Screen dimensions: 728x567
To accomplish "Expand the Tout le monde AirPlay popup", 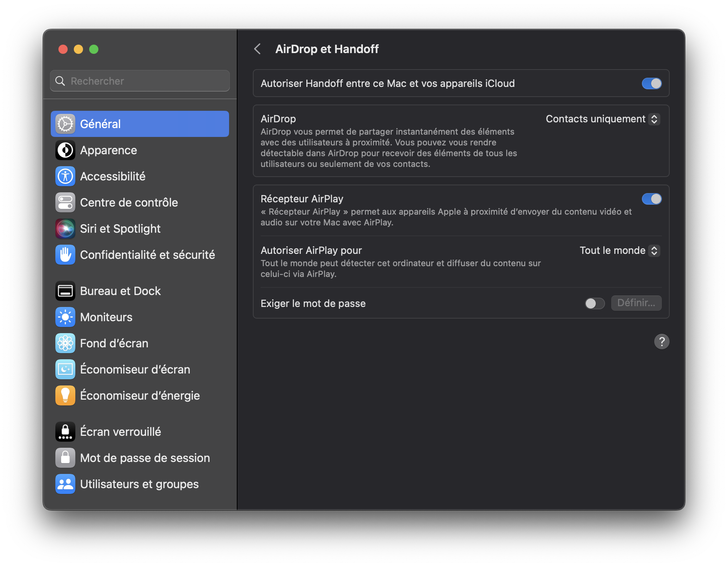I will tap(620, 251).
